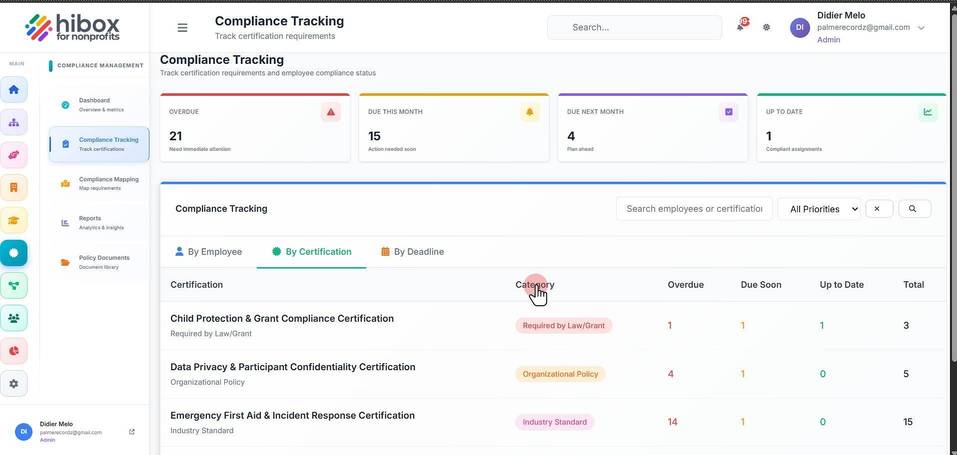Click the header settings gear icon
This screenshot has height=455, width=957.
pos(767,27)
